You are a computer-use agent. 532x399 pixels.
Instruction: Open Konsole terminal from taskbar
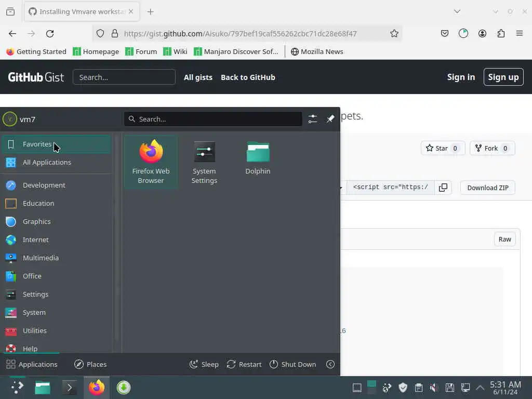(70, 388)
